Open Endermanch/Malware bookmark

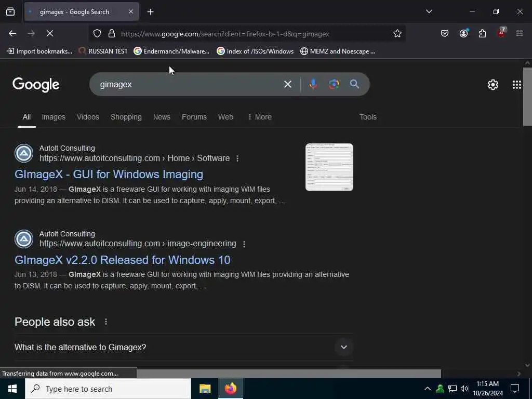pos(171,51)
